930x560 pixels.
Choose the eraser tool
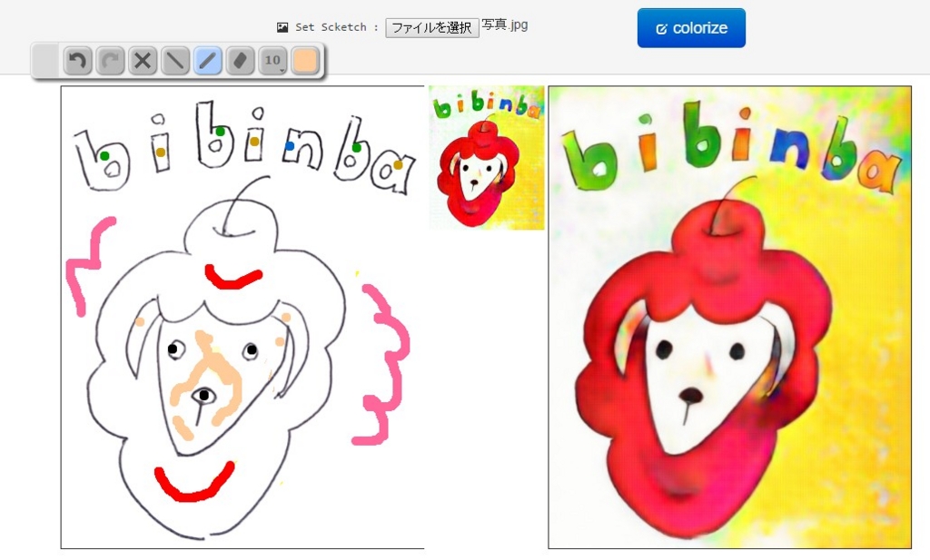(x=240, y=61)
